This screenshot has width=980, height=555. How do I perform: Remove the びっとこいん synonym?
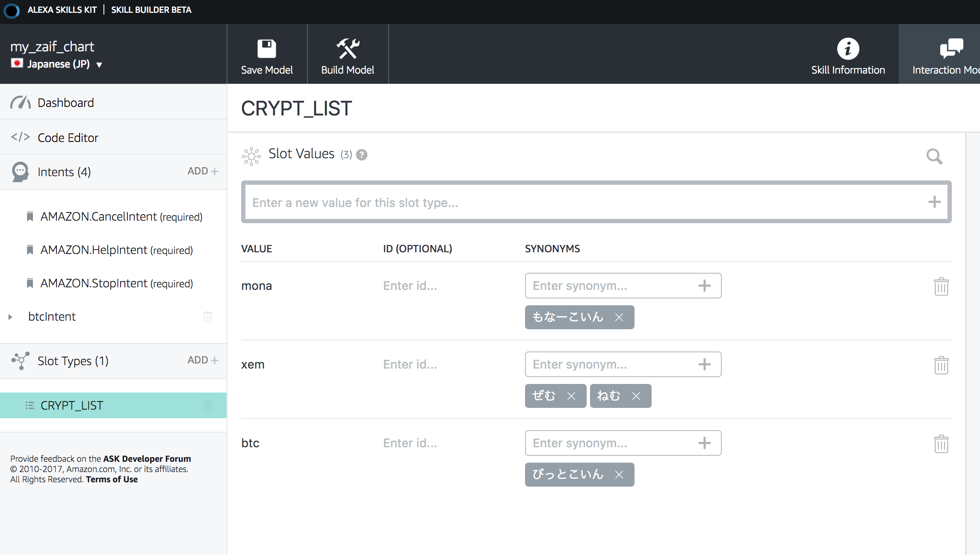pos(619,475)
